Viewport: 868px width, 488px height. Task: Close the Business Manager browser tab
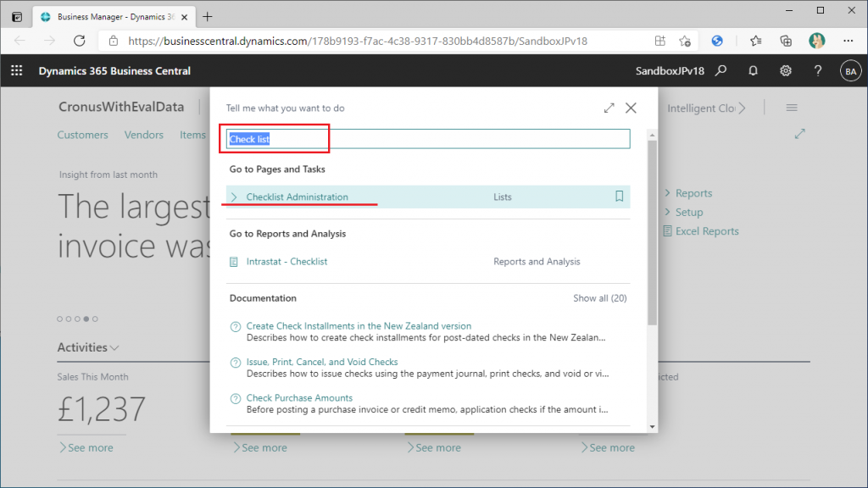click(x=184, y=17)
